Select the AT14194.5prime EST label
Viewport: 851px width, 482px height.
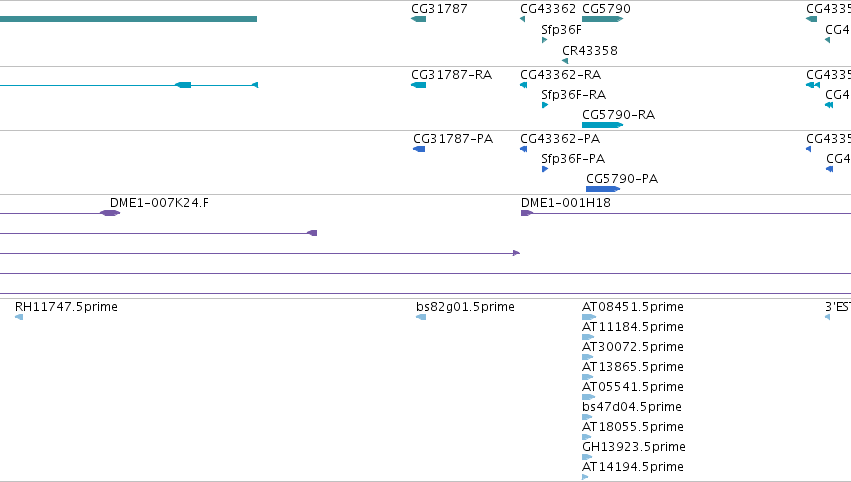tap(633, 466)
